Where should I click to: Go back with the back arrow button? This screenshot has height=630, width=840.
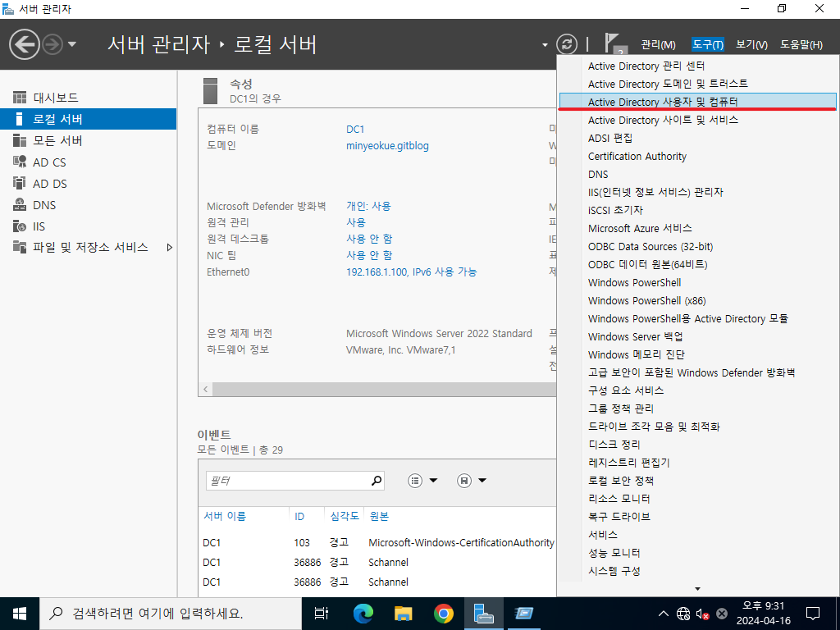pos(24,44)
